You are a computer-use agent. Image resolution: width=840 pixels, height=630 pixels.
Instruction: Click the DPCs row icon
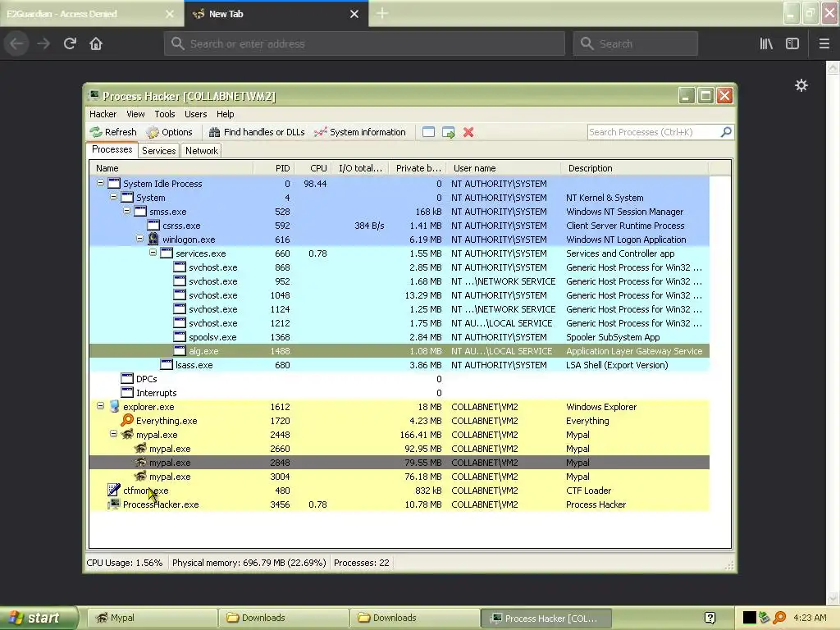(127, 378)
